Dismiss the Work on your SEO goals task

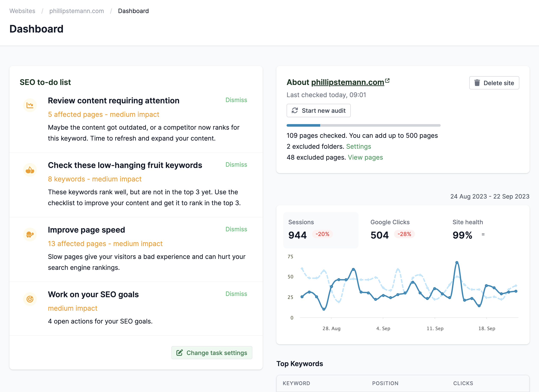coord(236,294)
